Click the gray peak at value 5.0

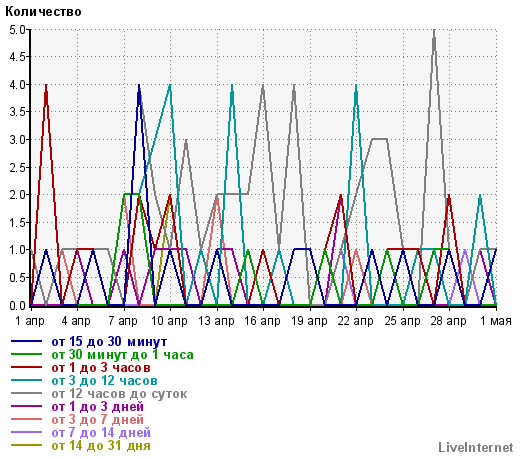tap(434, 31)
